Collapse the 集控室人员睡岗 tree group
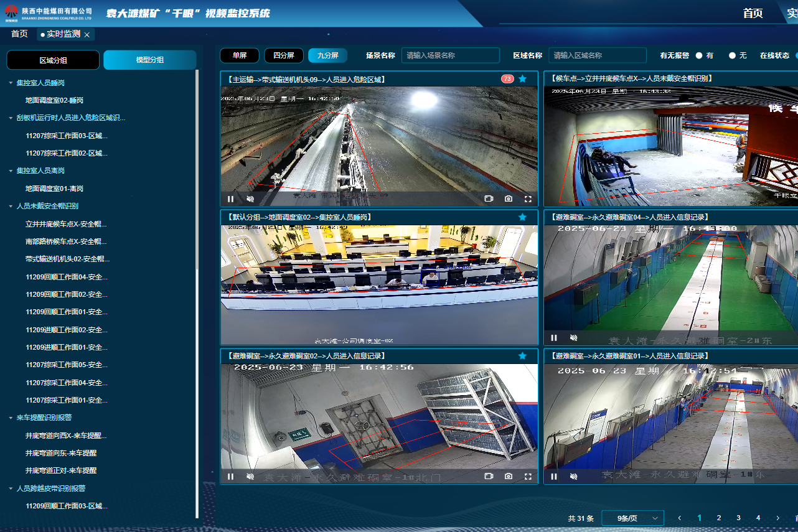The height and width of the screenshot is (532, 798). (11, 83)
